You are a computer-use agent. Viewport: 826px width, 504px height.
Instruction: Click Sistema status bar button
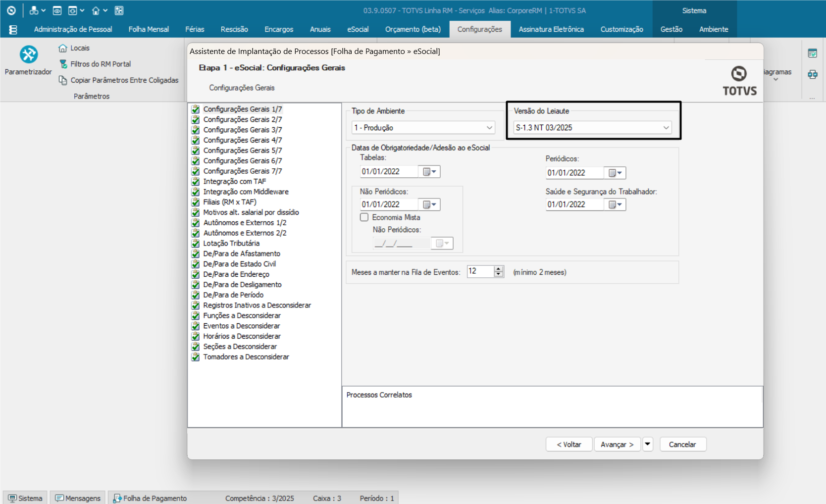pos(25,498)
